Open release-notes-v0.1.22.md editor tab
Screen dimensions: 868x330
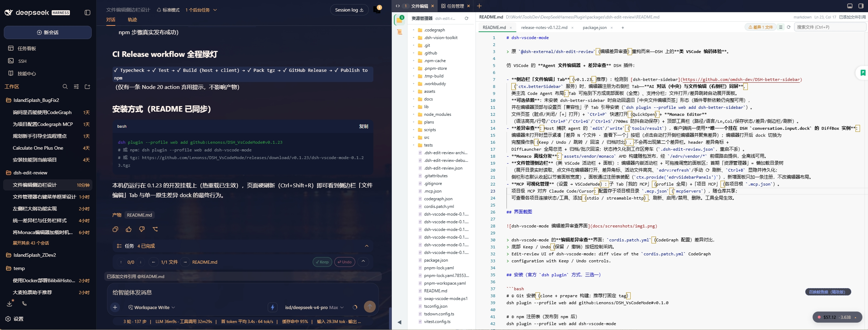(x=544, y=28)
